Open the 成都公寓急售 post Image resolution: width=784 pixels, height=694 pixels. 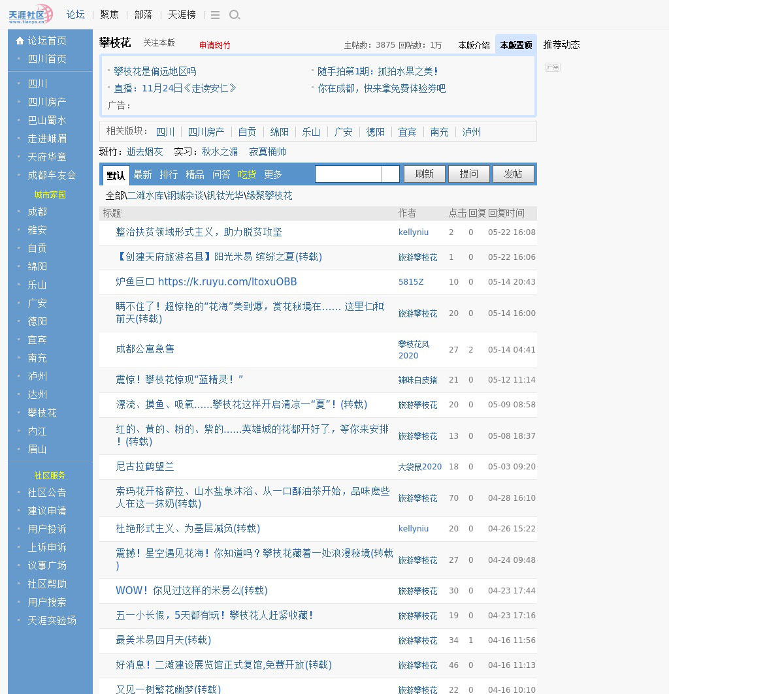145,349
